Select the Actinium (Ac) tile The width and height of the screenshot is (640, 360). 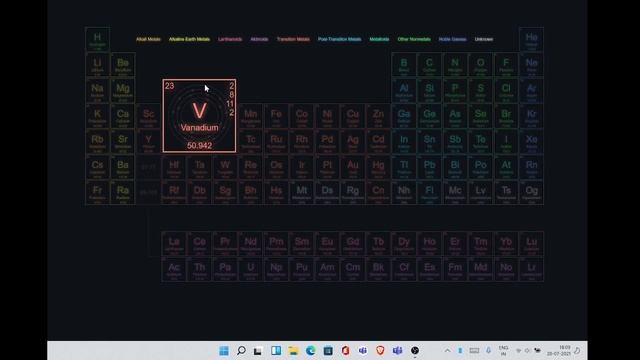tap(174, 269)
